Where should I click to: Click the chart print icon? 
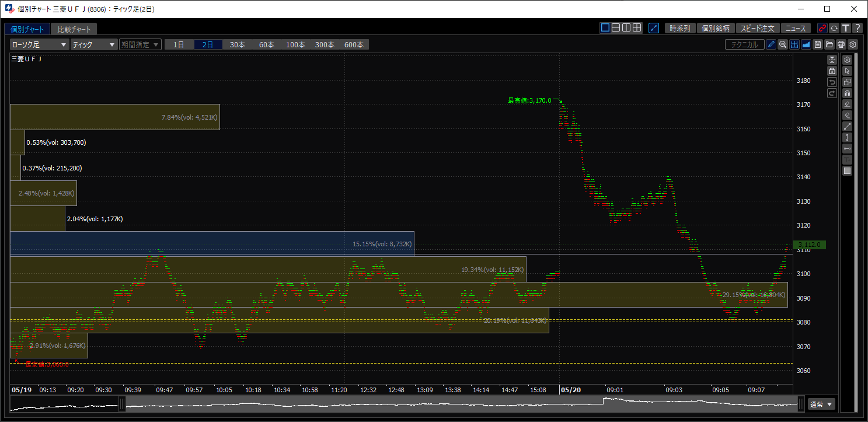841,44
